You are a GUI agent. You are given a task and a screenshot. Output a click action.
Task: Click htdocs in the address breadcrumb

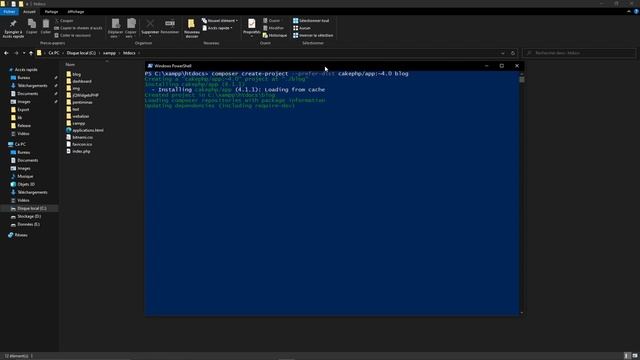[129, 53]
